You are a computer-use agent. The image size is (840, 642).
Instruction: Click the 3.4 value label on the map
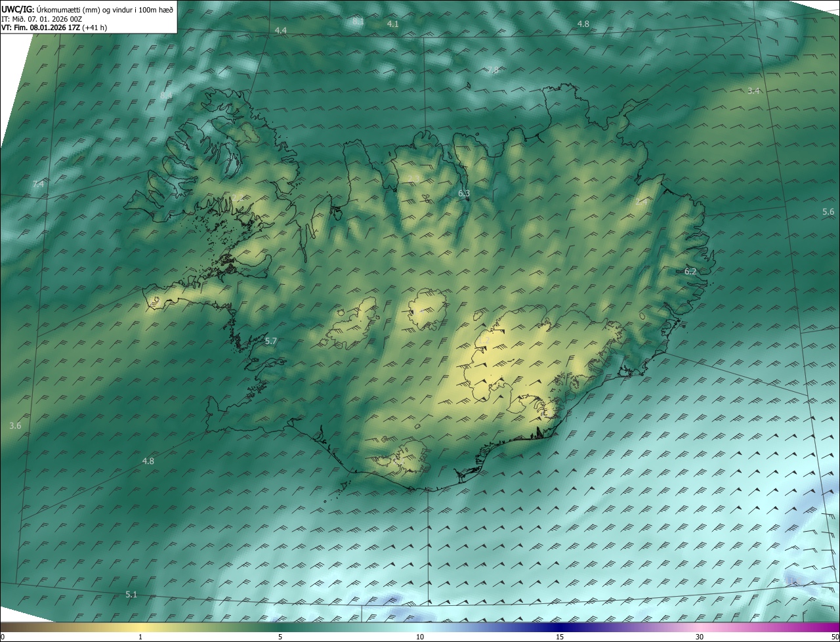[x=753, y=91]
